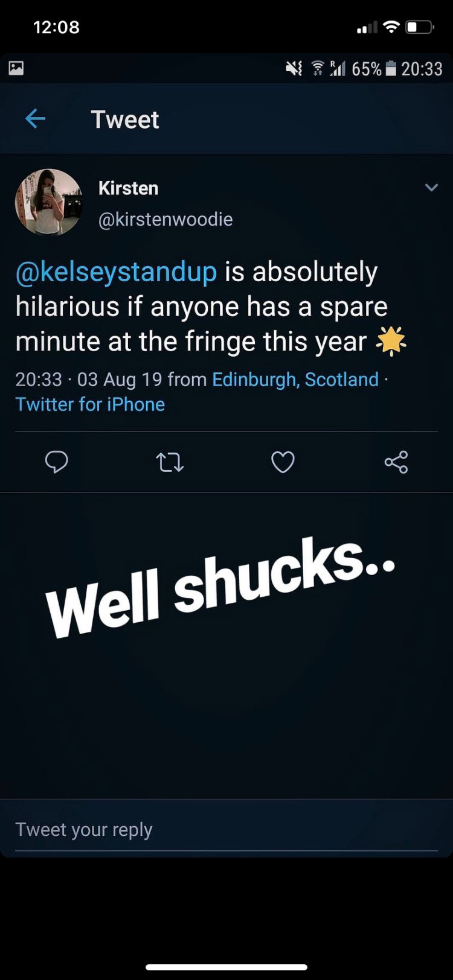The width and height of the screenshot is (453, 980).
Task: Tap the home indicator bar at bottom
Action: (x=226, y=967)
